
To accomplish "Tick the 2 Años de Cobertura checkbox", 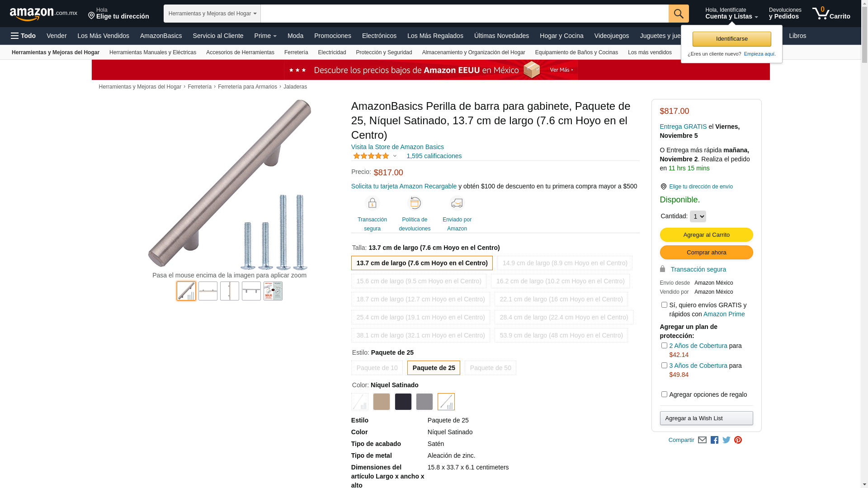I will coord(664,346).
